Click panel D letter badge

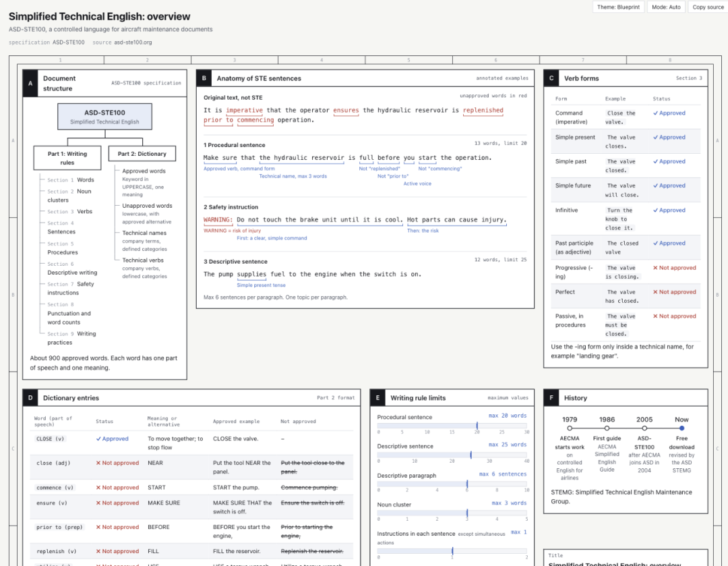coord(30,398)
